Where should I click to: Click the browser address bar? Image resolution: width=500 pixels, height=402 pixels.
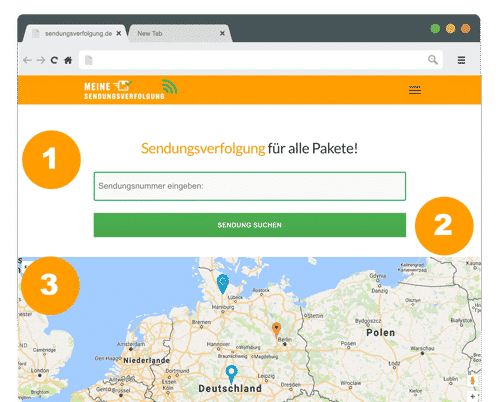pos(261,60)
